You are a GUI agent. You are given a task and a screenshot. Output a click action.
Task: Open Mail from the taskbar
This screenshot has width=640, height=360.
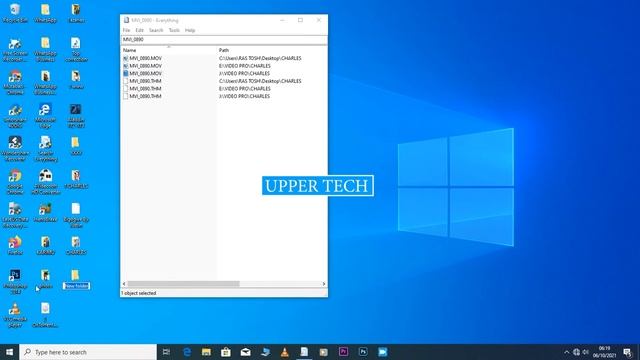pos(245,352)
